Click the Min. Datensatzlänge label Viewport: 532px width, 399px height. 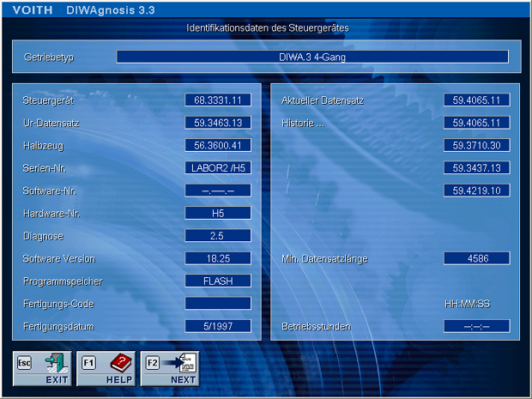coord(325,259)
